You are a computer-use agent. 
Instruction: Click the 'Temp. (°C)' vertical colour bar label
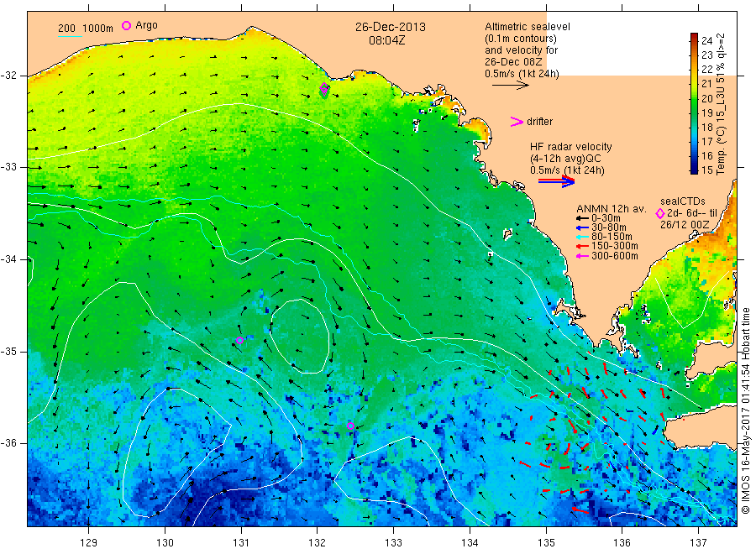[721, 150]
